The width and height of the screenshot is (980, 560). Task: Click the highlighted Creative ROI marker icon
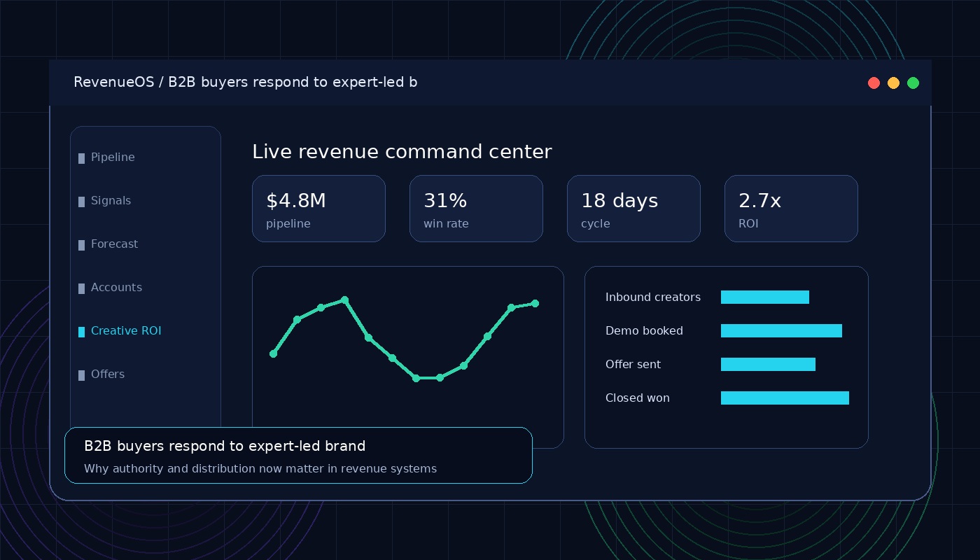81,332
